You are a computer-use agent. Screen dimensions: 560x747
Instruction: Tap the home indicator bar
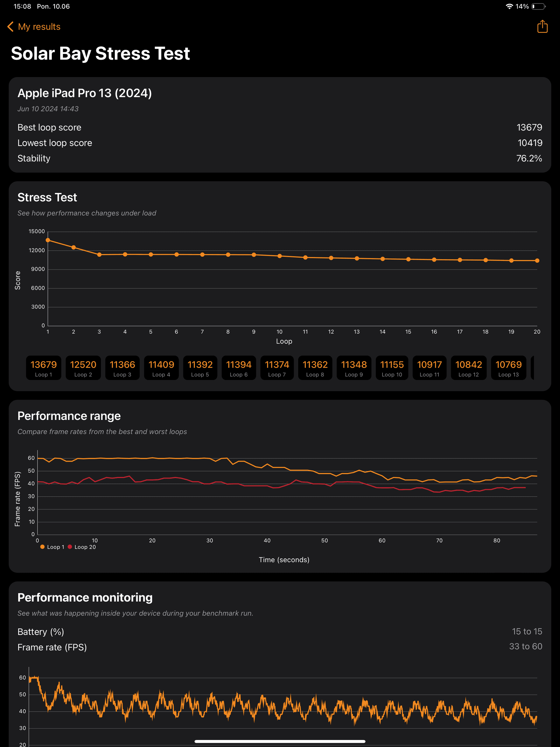tap(280, 741)
